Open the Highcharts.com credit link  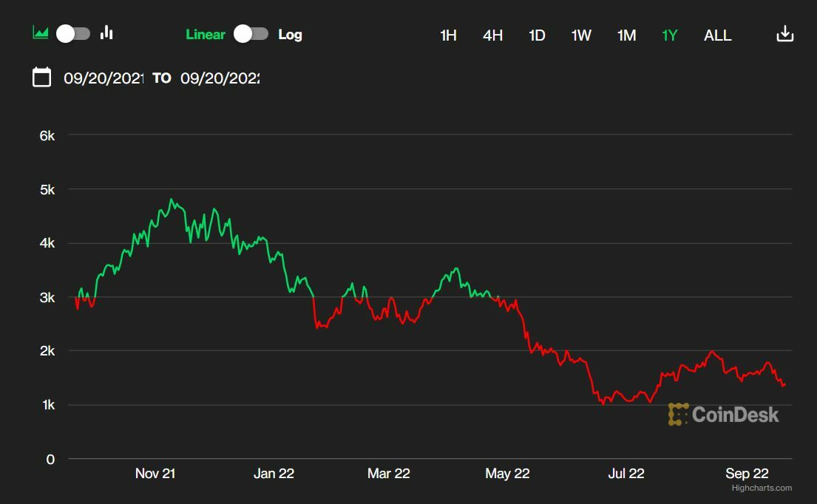click(762, 488)
